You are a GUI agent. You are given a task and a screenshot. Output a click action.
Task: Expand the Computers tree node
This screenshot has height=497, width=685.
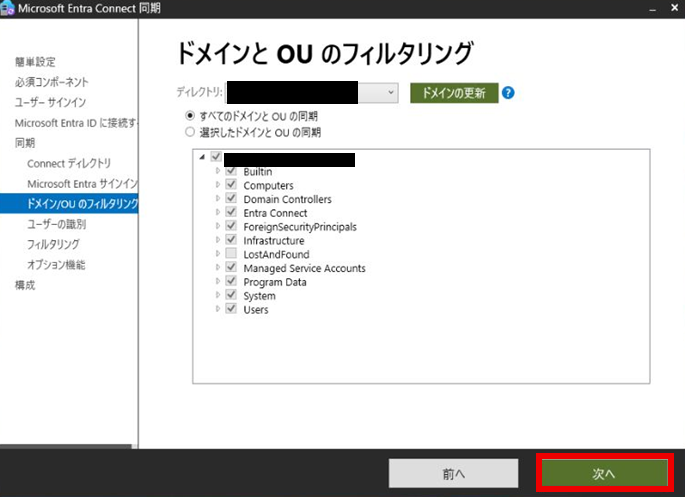click(218, 186)
